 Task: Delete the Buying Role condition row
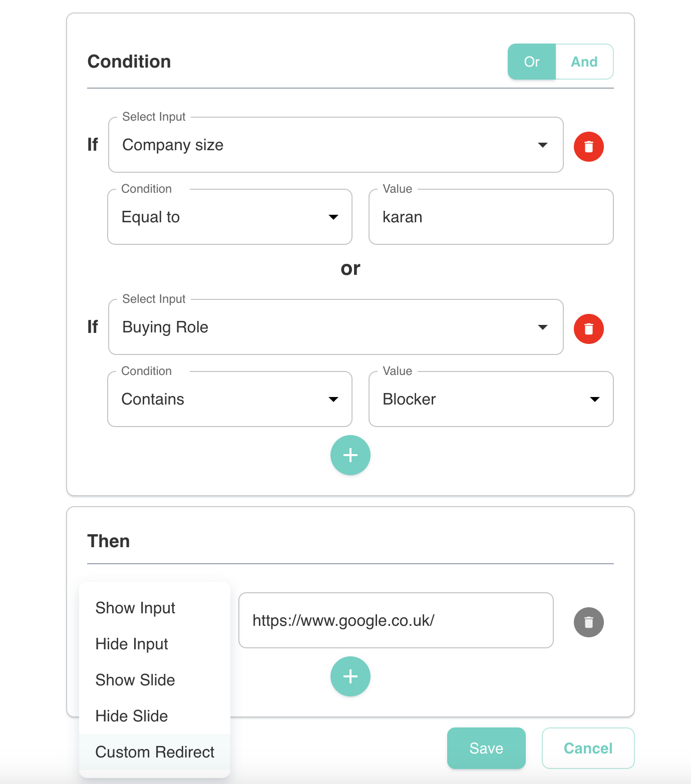[588, 329]
